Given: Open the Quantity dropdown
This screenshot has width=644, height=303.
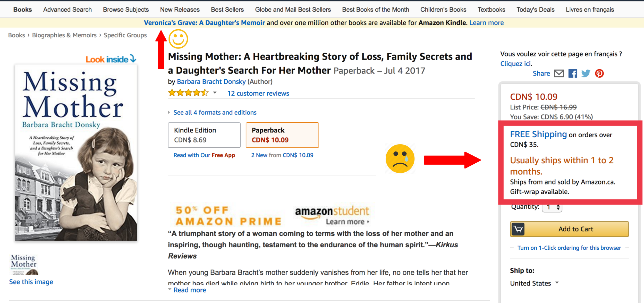Looking at the screenshot, I should 552,207.
